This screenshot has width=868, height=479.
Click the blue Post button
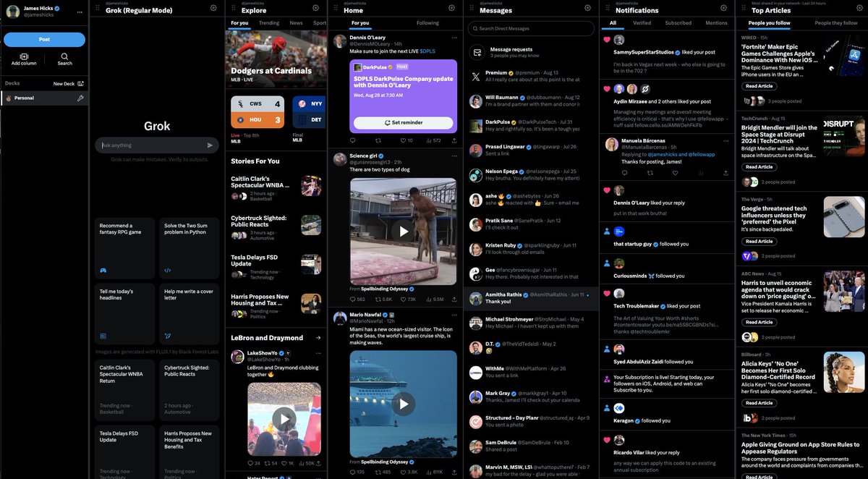coord(44,39)
